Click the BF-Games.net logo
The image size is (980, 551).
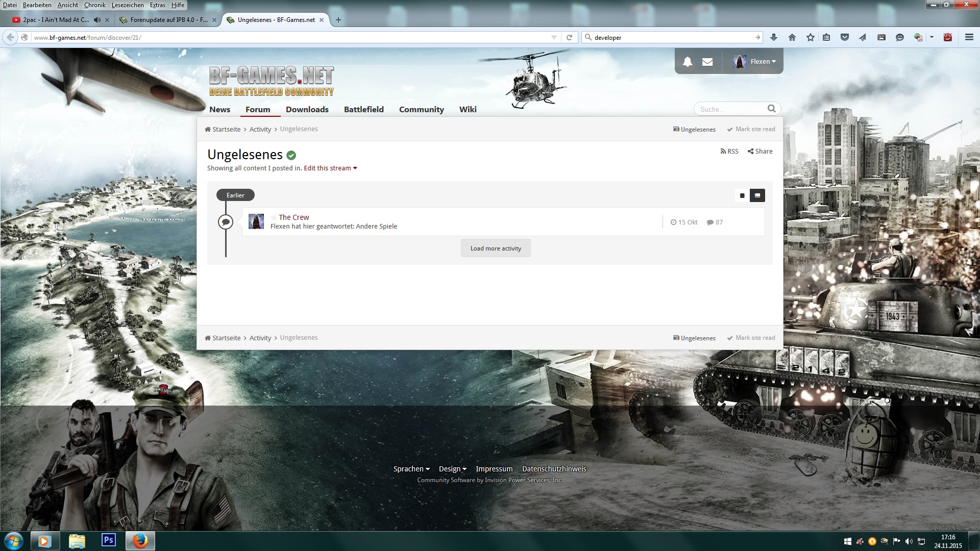pyautogui.click(x=271, y=81)
